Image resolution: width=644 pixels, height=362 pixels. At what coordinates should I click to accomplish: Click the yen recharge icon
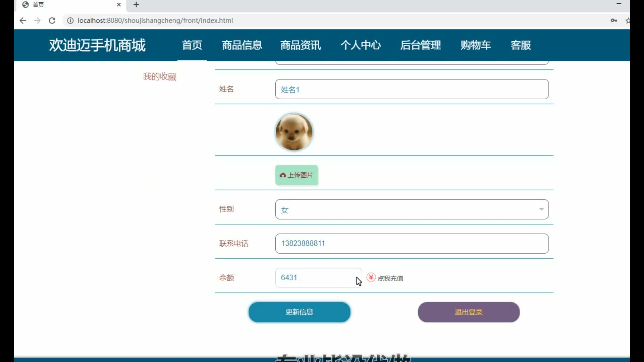pyautogui.click(x=371, y=277)
